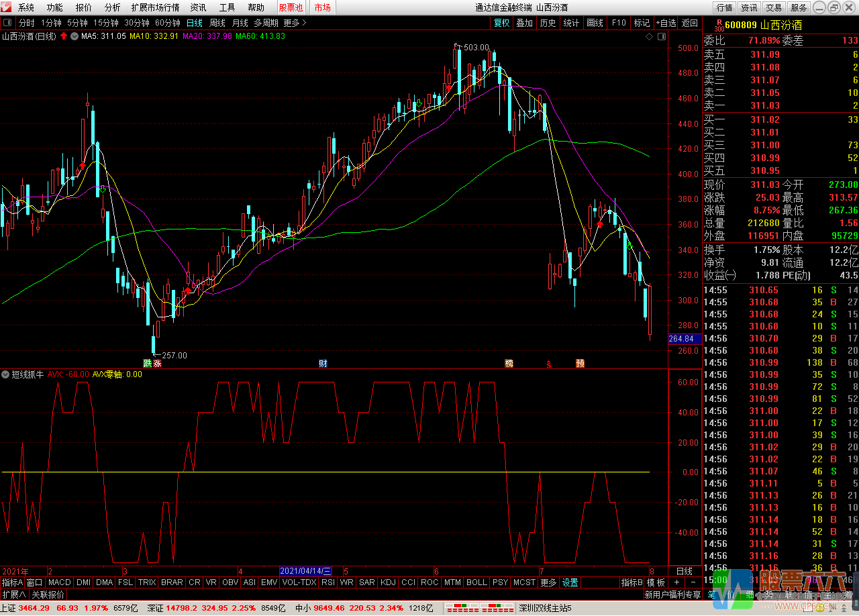Toggle the left sidebar panel icon
This screenshot has height=616, width=859.
[x=7, y=23]
